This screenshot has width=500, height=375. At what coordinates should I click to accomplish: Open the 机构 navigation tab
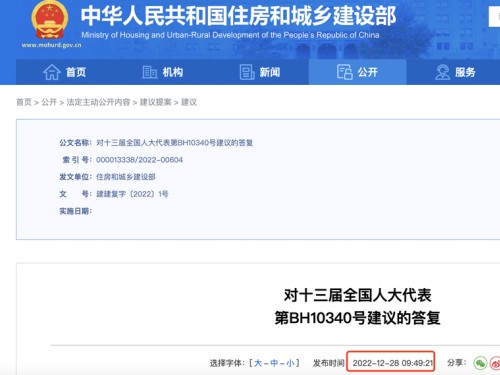click(163, 72)
